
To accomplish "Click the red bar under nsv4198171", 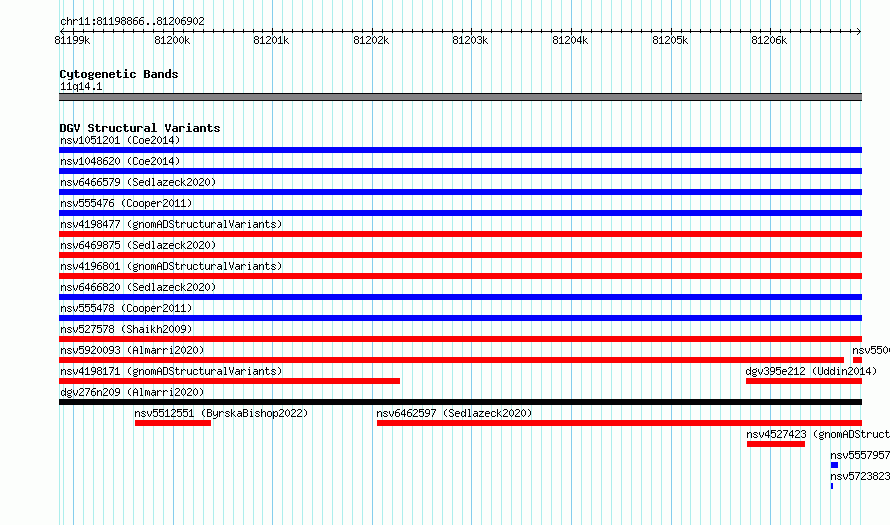I will (x=229, y=381).
